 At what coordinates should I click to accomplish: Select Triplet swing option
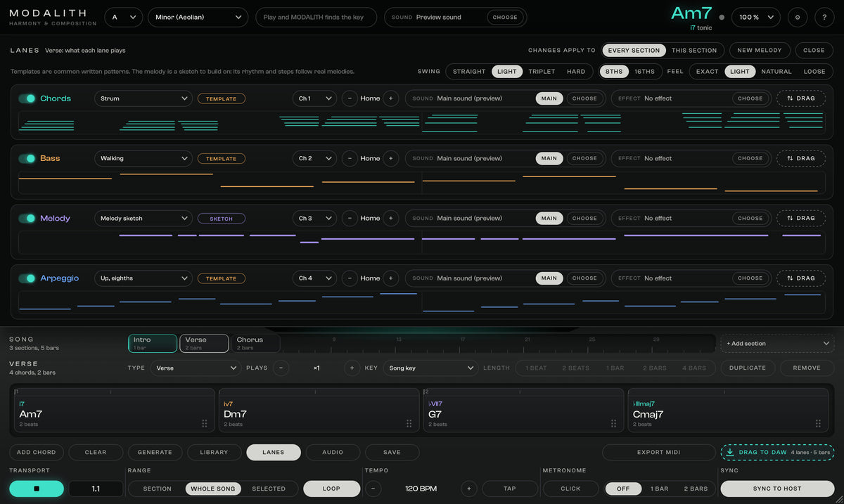point(542,72)
